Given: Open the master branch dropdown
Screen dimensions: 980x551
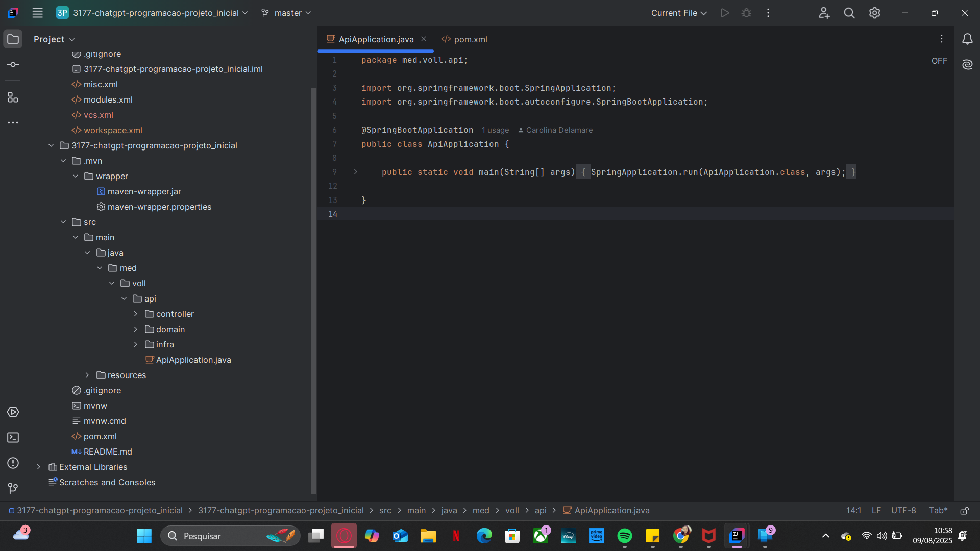Looking at the screenshot, I should pos(286,13).
